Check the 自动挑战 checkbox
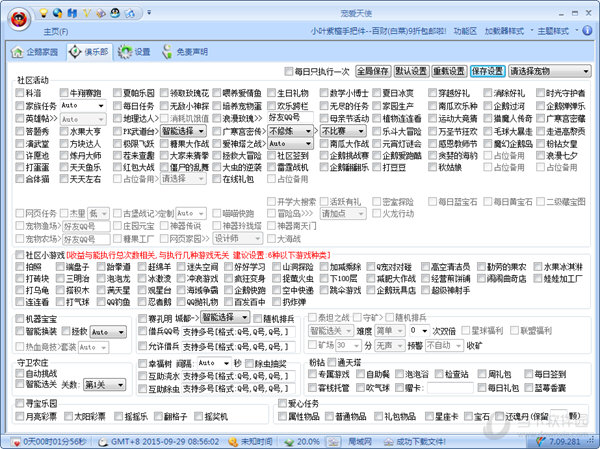 coord(20,373)
